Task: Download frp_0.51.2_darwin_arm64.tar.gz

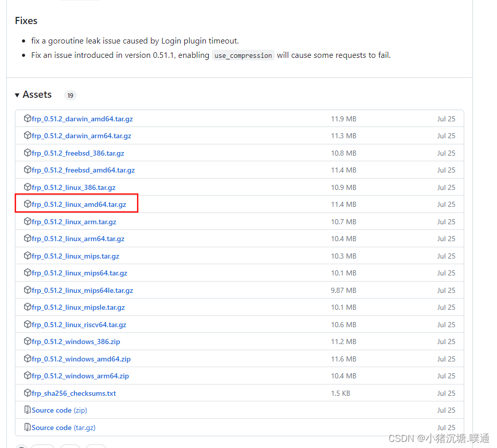Action: pos(81,136)
